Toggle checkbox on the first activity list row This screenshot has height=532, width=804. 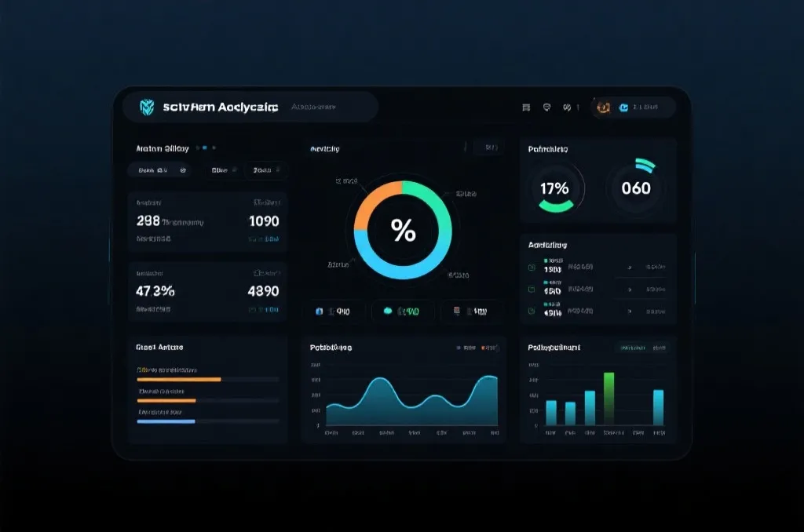(532, 268)
